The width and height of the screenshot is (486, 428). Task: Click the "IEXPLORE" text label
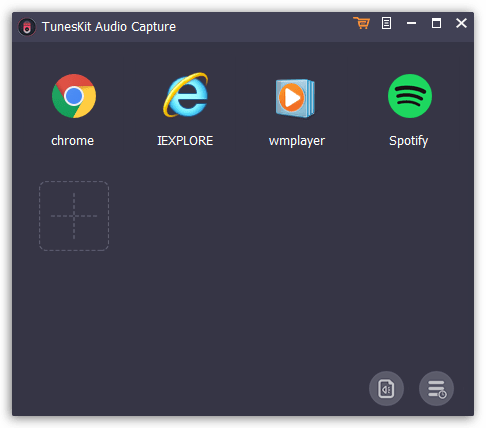click(185, 141)
